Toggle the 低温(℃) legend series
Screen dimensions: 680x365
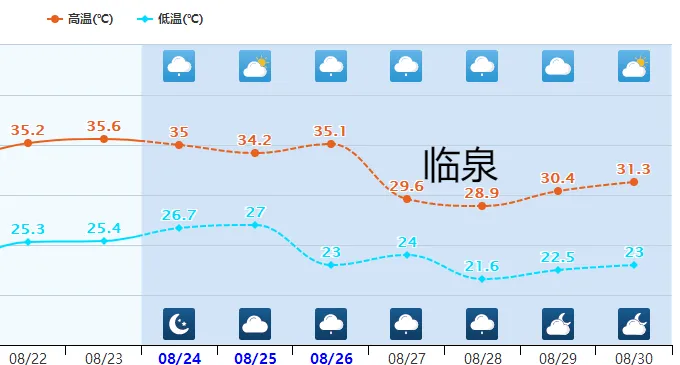tap(170, 19)
